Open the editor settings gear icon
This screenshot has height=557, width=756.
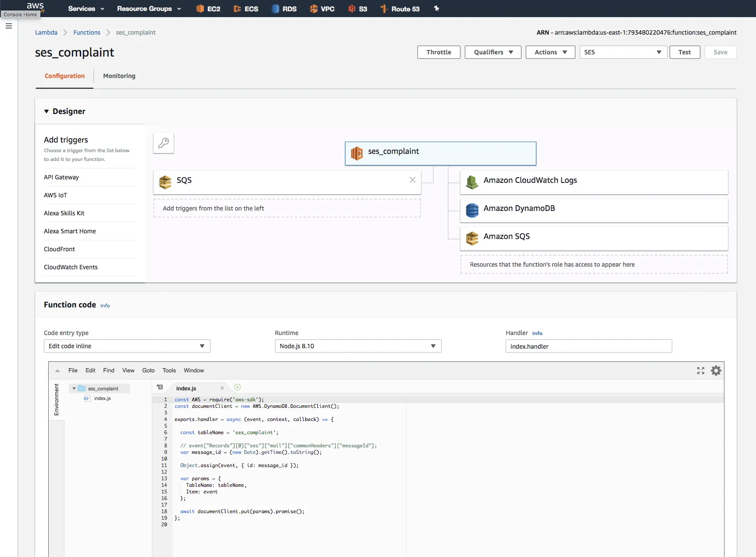coord(716,371)
